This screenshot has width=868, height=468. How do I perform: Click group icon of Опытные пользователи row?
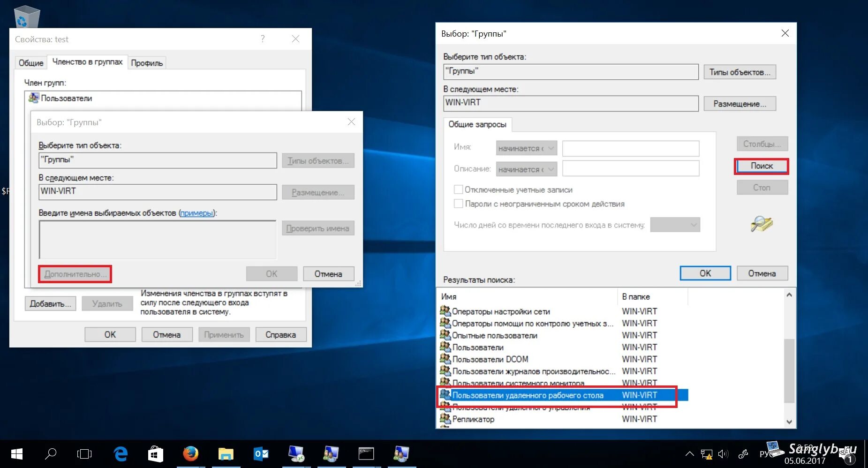click(x=445, y=335)
